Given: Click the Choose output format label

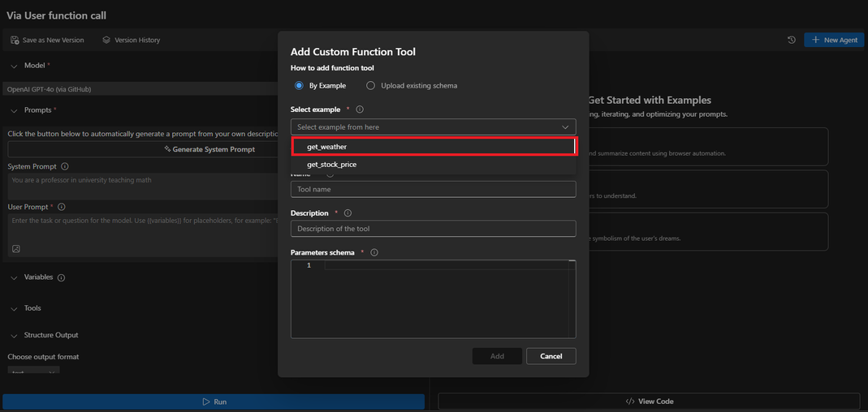Looking at the screenshot, I should (43, 357).
